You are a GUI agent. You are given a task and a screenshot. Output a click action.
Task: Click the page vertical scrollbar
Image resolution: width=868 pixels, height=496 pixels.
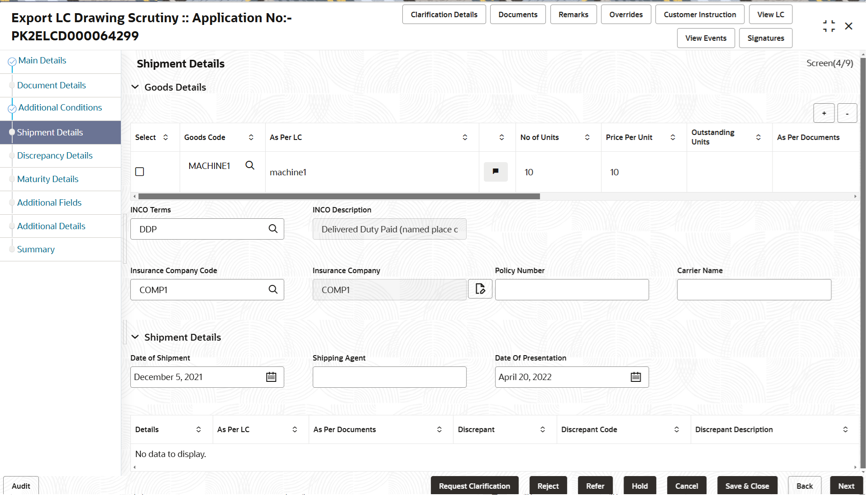(x=863, y=263)
